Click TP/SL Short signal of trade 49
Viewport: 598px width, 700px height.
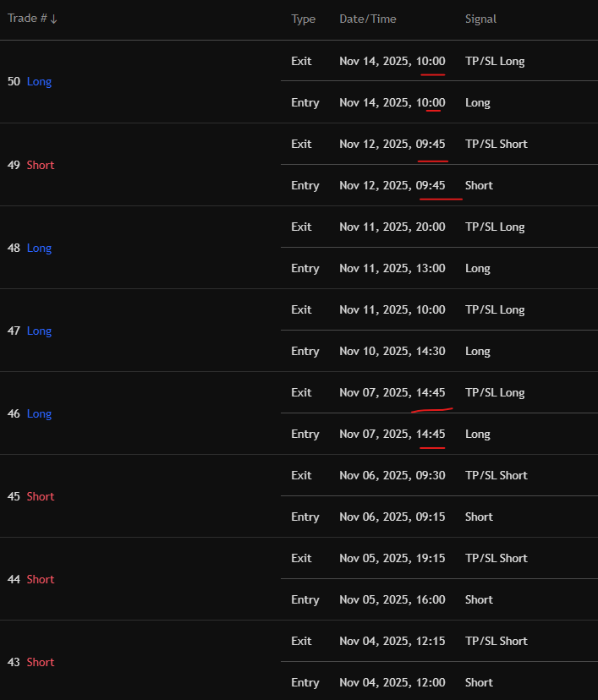click(496, 144)
